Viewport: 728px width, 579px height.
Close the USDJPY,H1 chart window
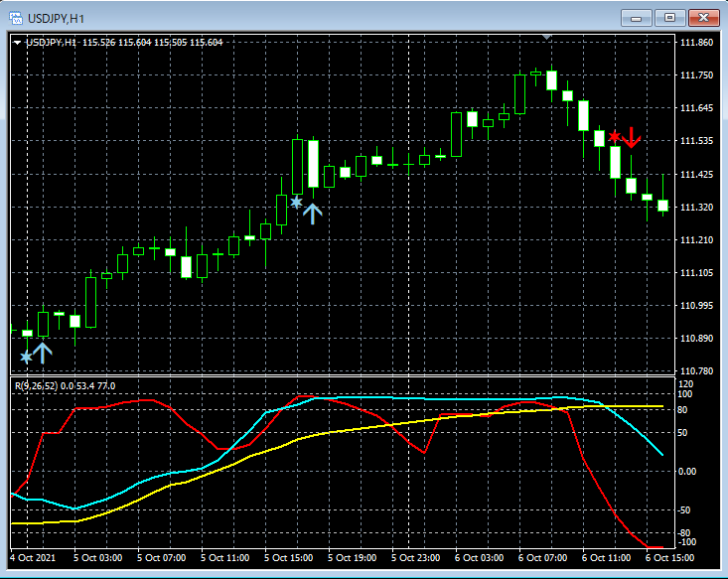tap(703, 17)
